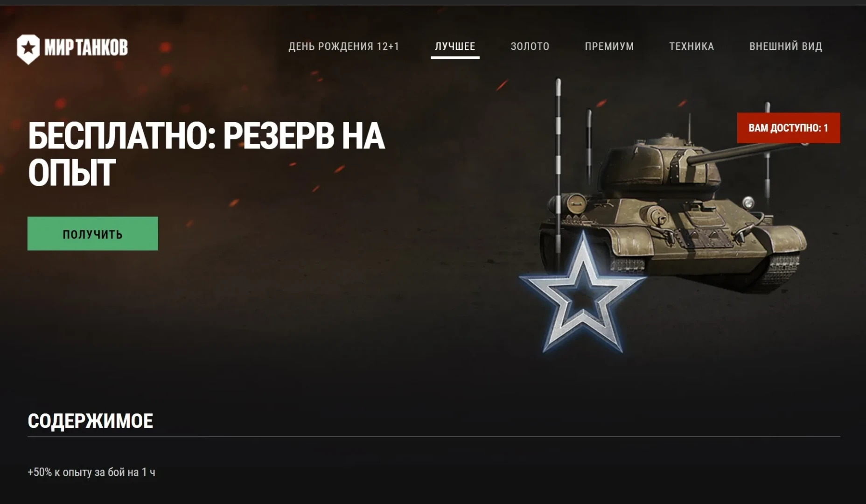Select the ЛУЧШЕЕ navigation tab
The width and height of the screenshot is (866, 504).
[455, 46]
